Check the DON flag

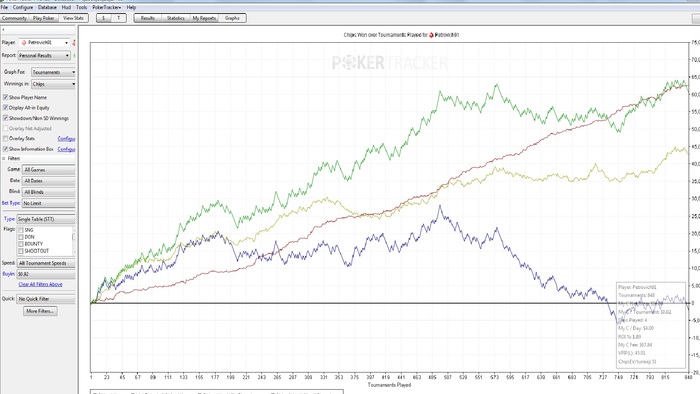click(x=21, y=237)
